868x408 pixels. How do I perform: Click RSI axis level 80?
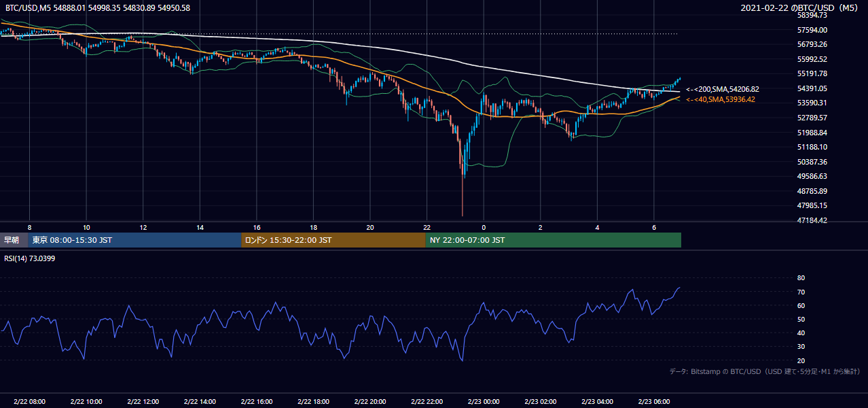(801, 278)
